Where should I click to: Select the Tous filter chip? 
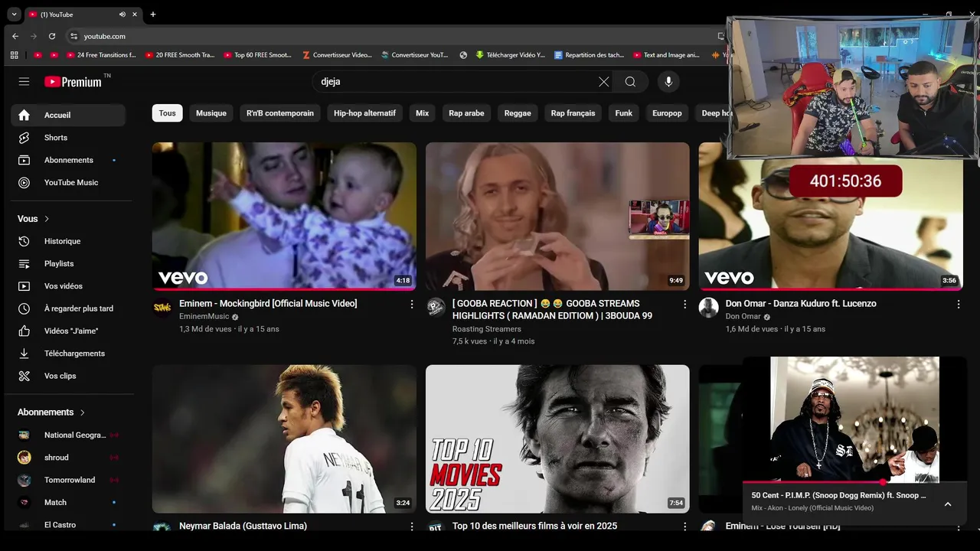click(167, 113)
